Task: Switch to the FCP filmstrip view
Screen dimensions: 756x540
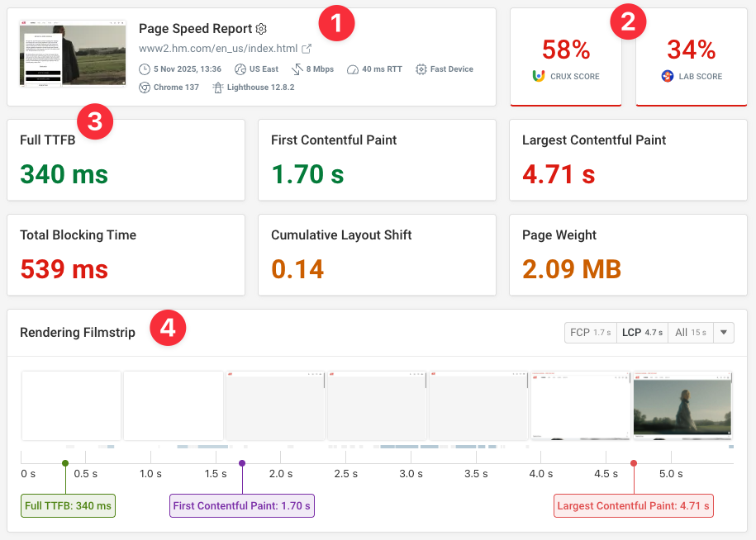Action: coord(590,332)
